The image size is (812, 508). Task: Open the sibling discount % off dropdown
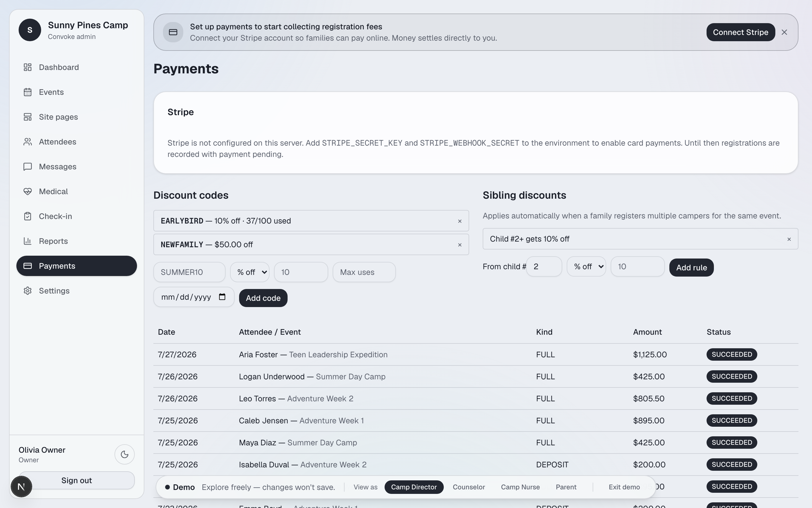tap(586, 266)
